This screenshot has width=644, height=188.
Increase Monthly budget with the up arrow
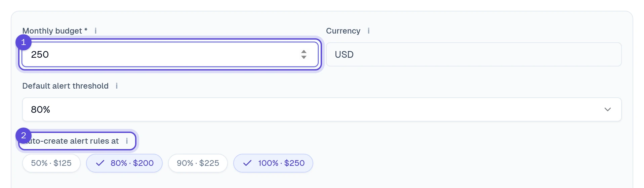click(x=304, y=52)
